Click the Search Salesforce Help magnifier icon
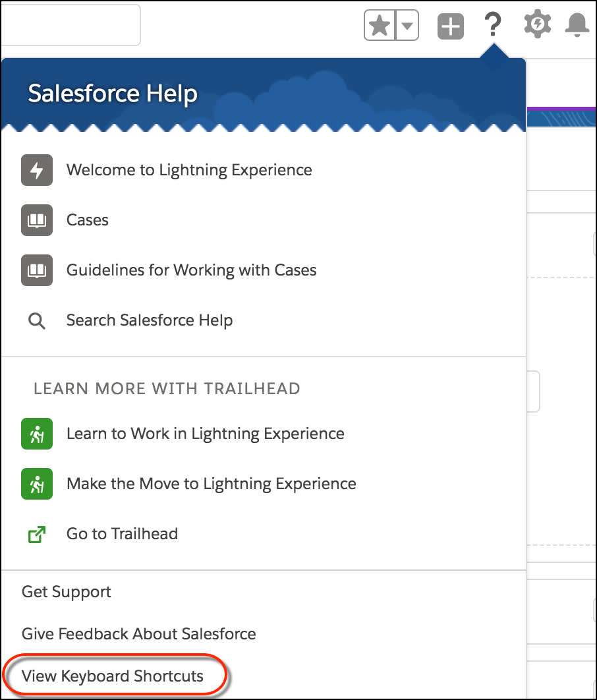Image resolution: width=597 pixels, height=700 pixels. pos(37,320)
